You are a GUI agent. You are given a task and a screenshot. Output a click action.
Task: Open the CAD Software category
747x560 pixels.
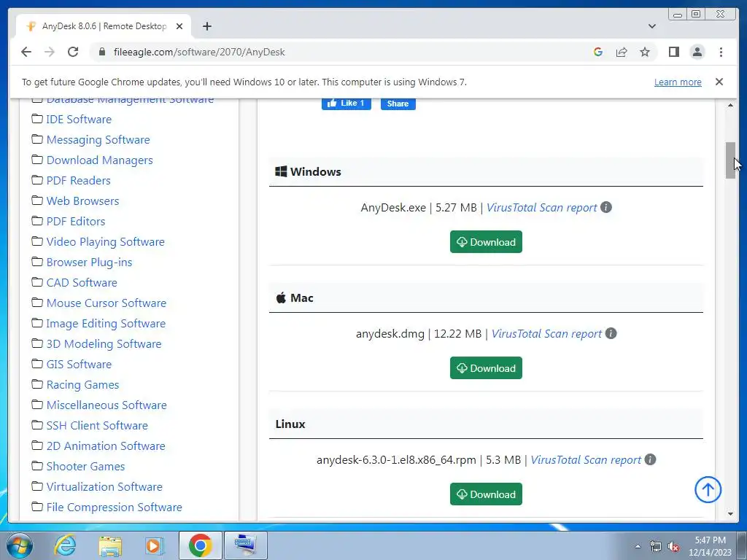[x=82, y=283]
